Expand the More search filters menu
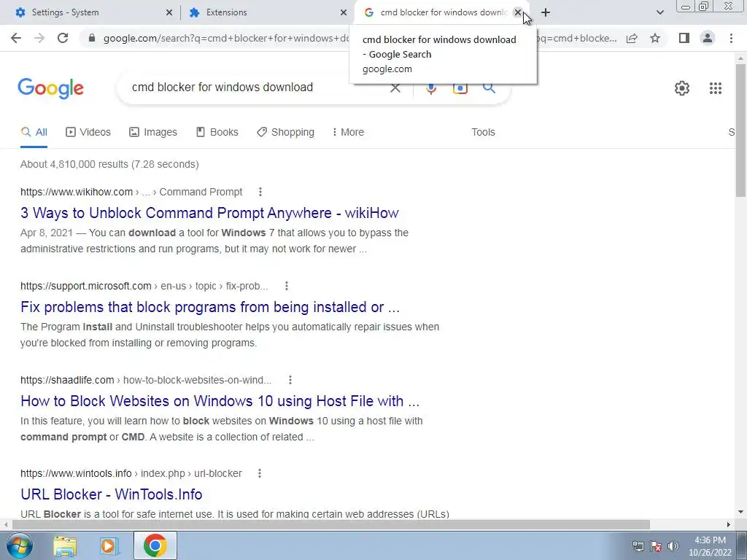747x560 pixels. (348, 132)
